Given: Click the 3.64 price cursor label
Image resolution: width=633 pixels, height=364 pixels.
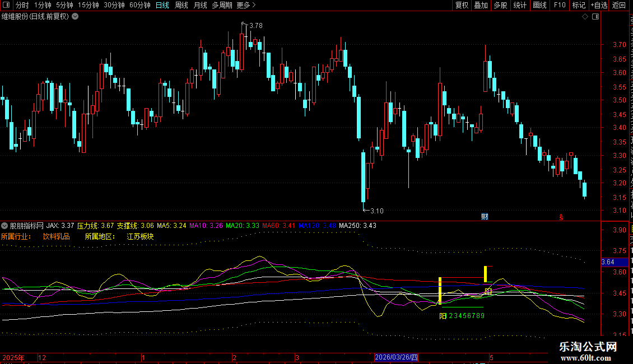Looking at the screenshot, I should coord(615,262).
